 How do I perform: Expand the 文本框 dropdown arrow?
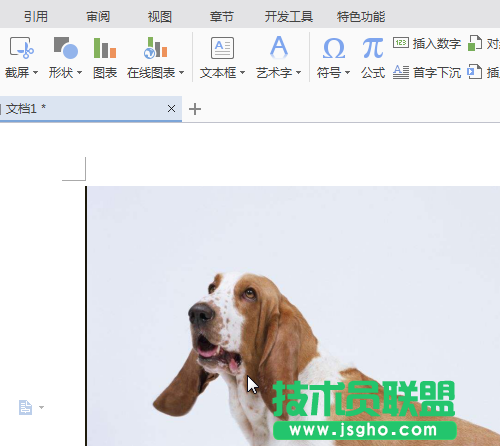pos(242,72)
